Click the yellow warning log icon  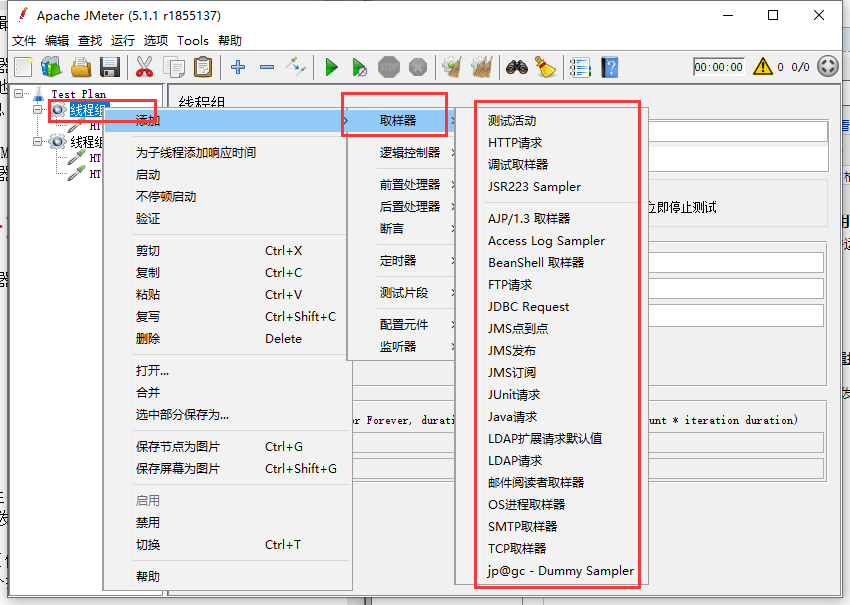pos(763,66)
